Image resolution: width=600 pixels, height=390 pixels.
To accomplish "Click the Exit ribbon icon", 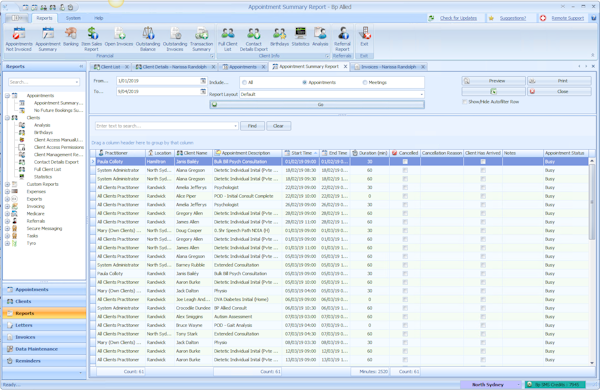I will point(364,37).
